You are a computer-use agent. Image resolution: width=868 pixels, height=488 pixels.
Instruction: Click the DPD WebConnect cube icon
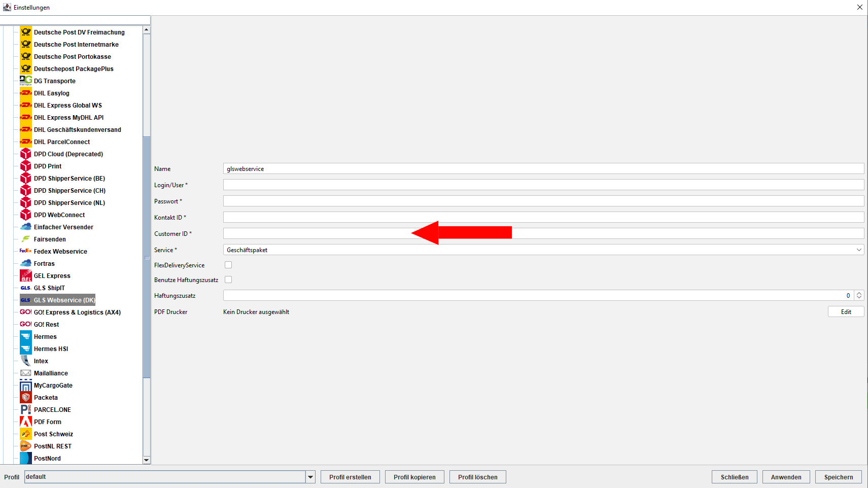tap(26, 215)
